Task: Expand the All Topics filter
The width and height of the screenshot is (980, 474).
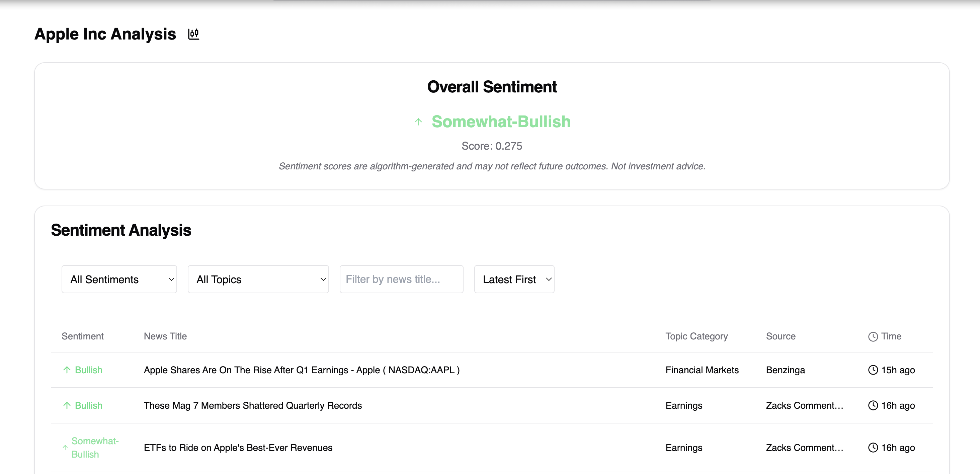Action: coord(258,279)
